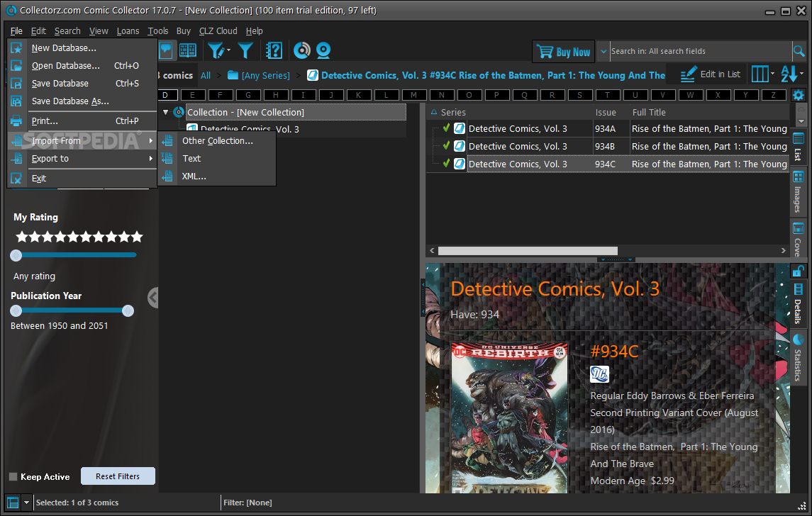
Task: Expand the Export to submenu
Action: tap(150, 158)
